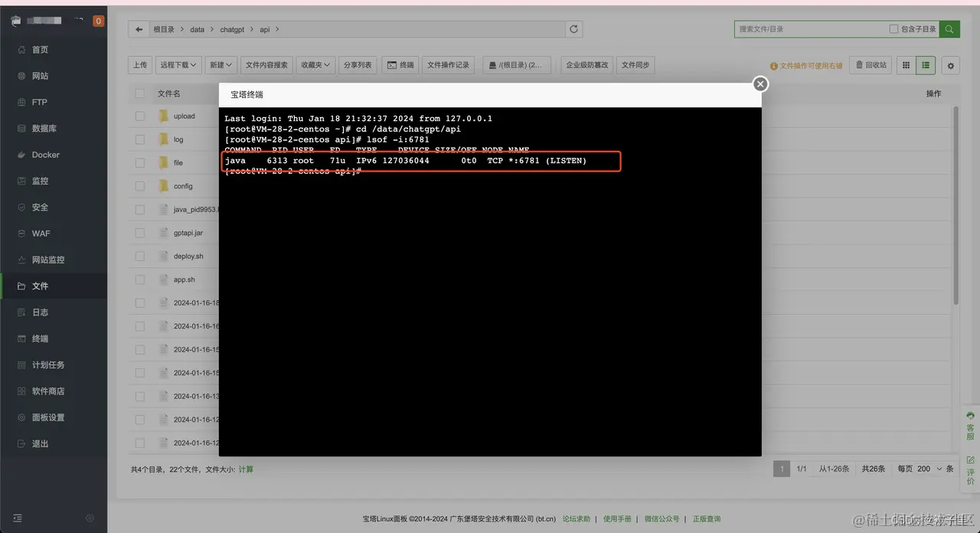Click 分享列表 button
This screenshot has width=980, height=533.
358,65
